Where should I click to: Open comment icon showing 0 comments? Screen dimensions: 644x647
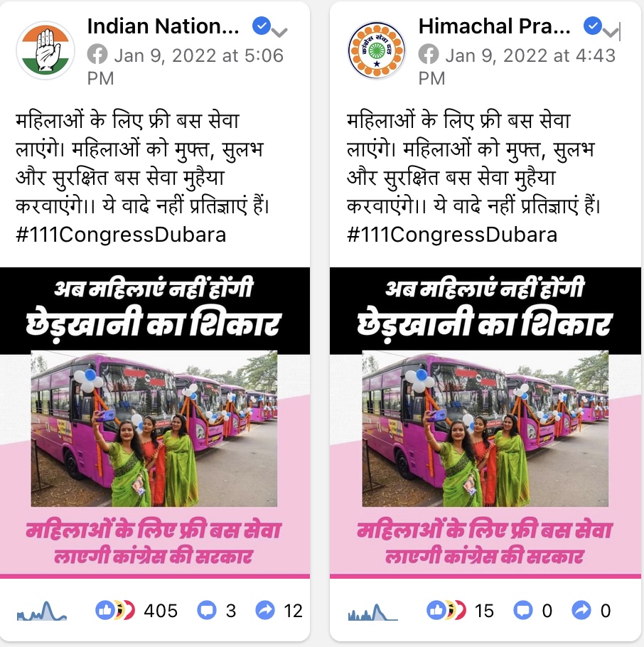pos(522,610)
